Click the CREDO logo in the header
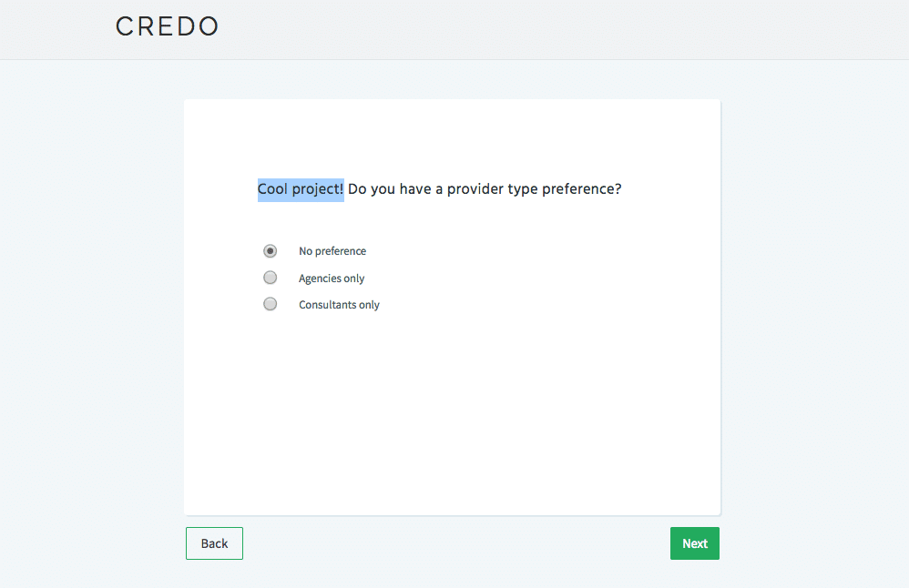This screenshot has width=909, height=588. 167,26
